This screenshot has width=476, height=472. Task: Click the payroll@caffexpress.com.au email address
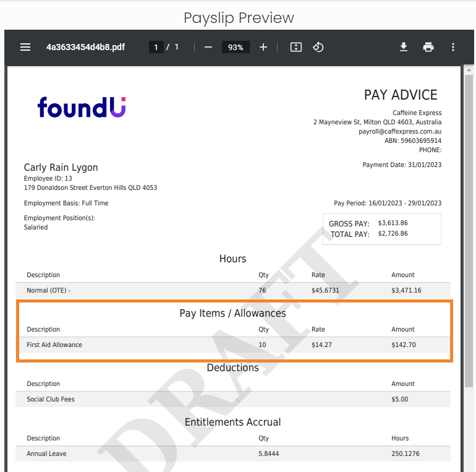pyautogui.click(x=400, y=132)
